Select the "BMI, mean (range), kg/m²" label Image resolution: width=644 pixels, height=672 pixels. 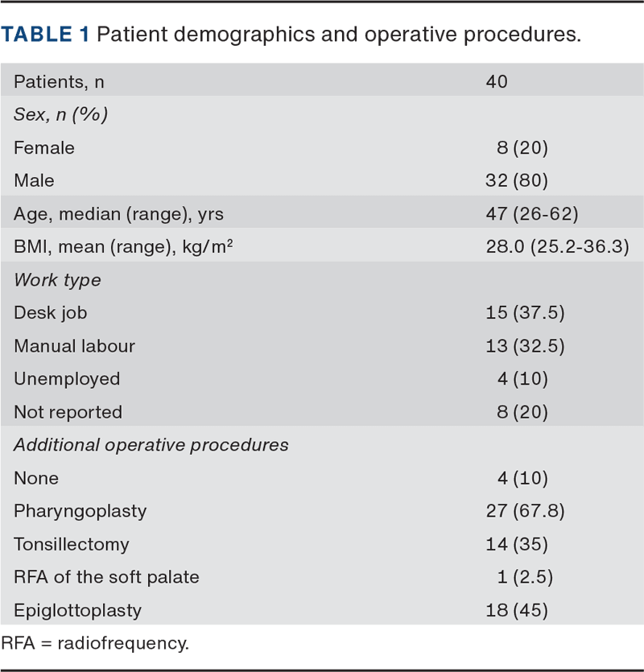(x=123, y=246)
